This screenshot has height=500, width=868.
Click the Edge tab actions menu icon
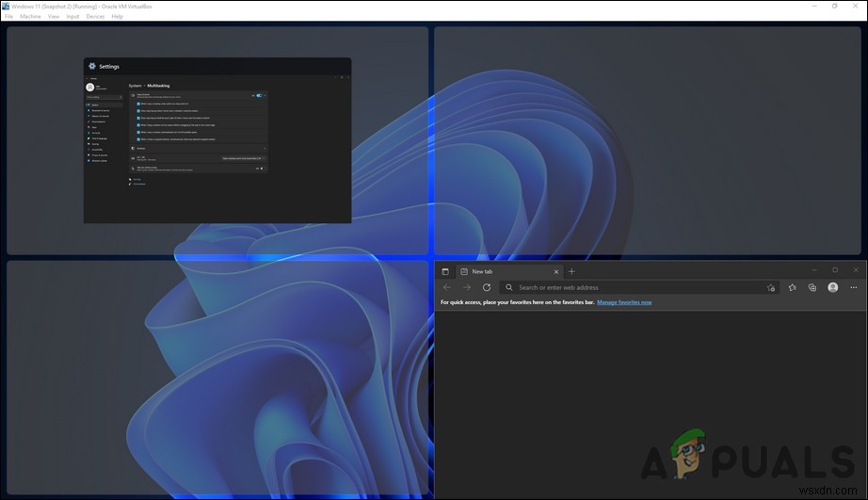pyautogui.click(x=445, y=271)
